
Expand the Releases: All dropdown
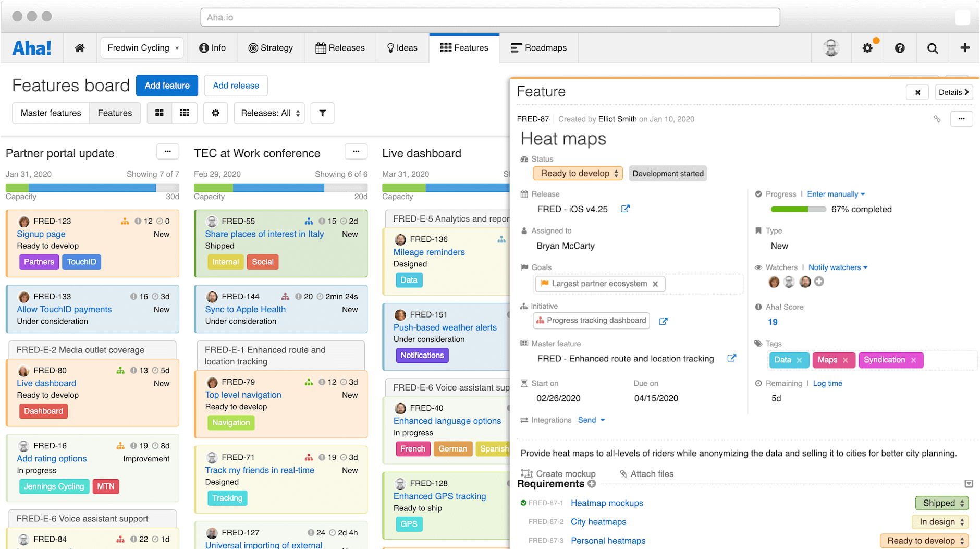270,113
